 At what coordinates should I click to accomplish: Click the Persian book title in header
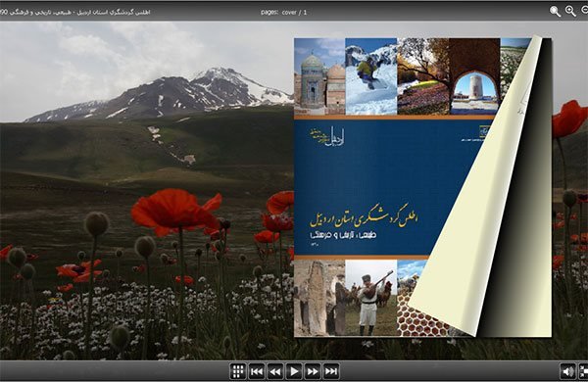[x=75, y=12]
